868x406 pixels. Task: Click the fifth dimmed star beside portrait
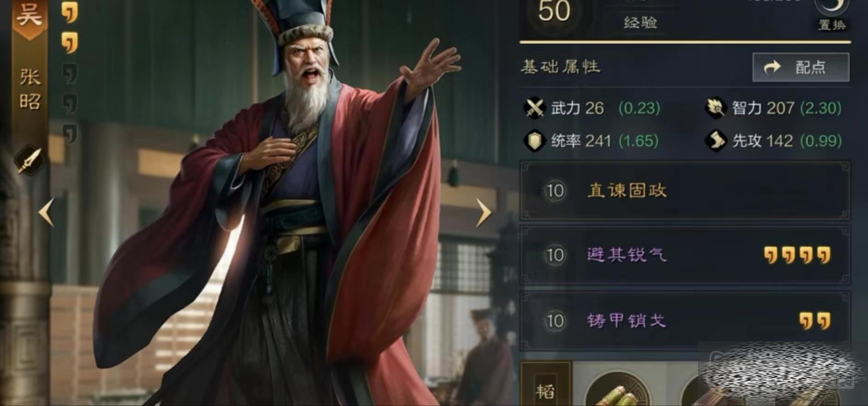pos(70,133)
